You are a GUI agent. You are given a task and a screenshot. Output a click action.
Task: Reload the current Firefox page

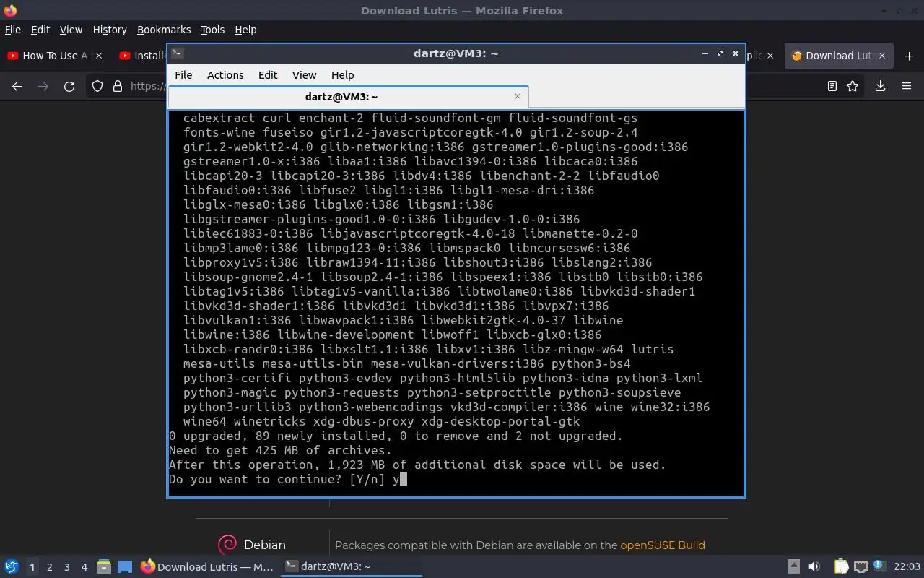(x=69, y=86)
